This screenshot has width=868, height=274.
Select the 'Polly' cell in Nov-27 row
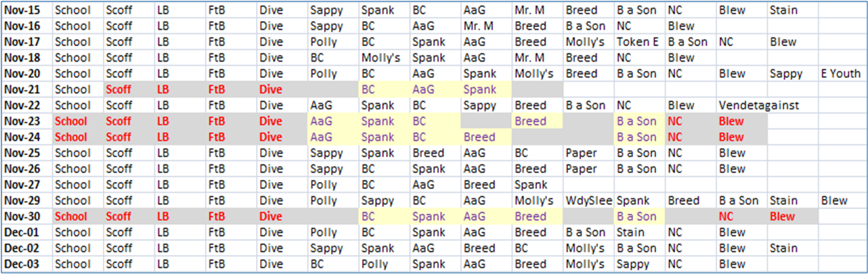coord(324,185)
